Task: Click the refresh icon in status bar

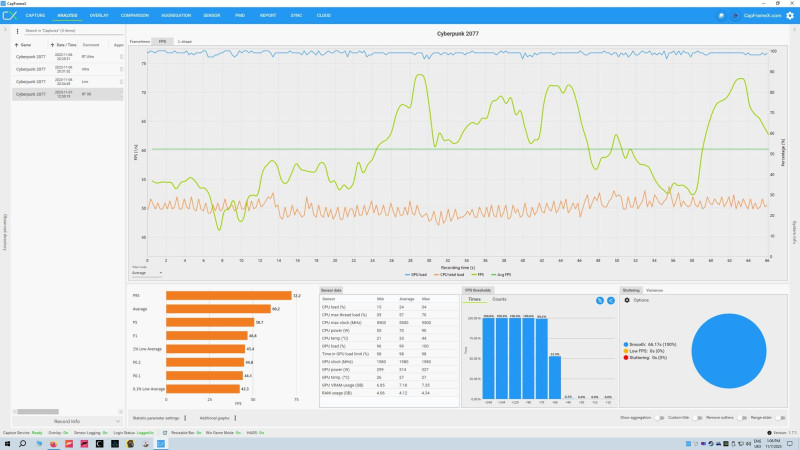Action: [164, 433]
